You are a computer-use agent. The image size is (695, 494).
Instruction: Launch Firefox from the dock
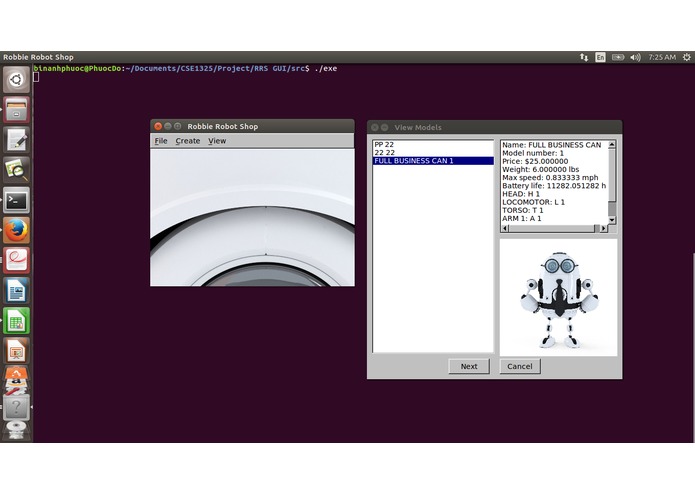click(16, 230)
